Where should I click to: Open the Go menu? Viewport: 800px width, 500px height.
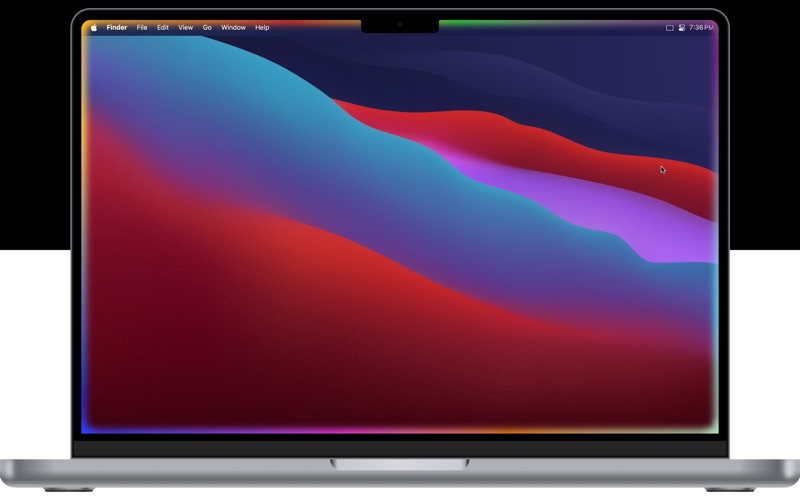(x=207, y=28)
